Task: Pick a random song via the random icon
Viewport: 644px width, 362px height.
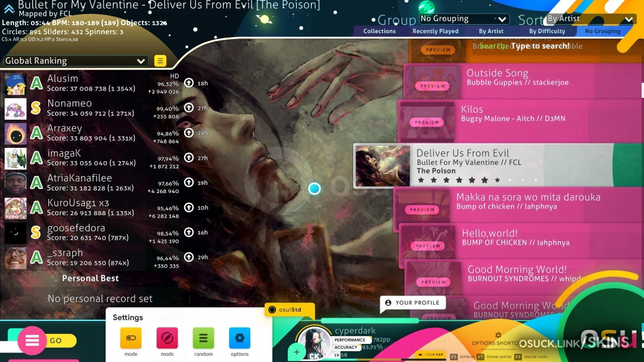Action: pyautogui.click(x=203, y=338)
